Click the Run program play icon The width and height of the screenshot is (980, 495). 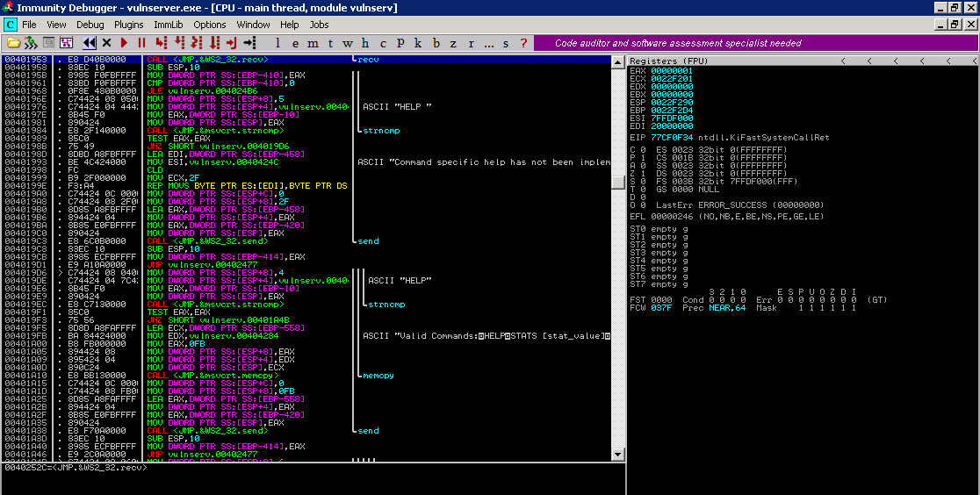[124, 43]
